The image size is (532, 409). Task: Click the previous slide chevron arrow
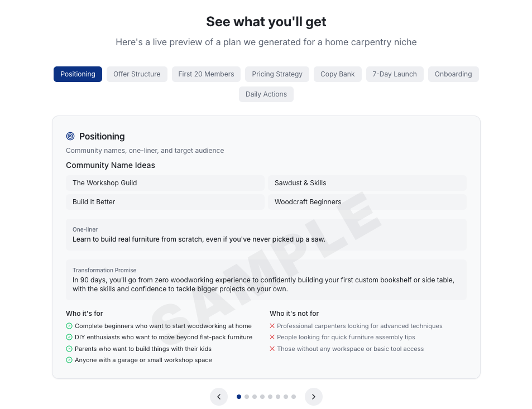219,397
